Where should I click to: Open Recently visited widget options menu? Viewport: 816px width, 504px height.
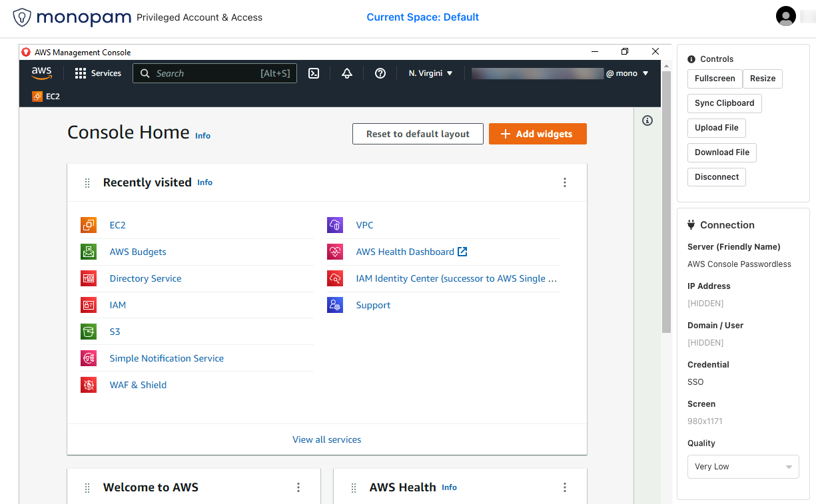click(565, 182)
